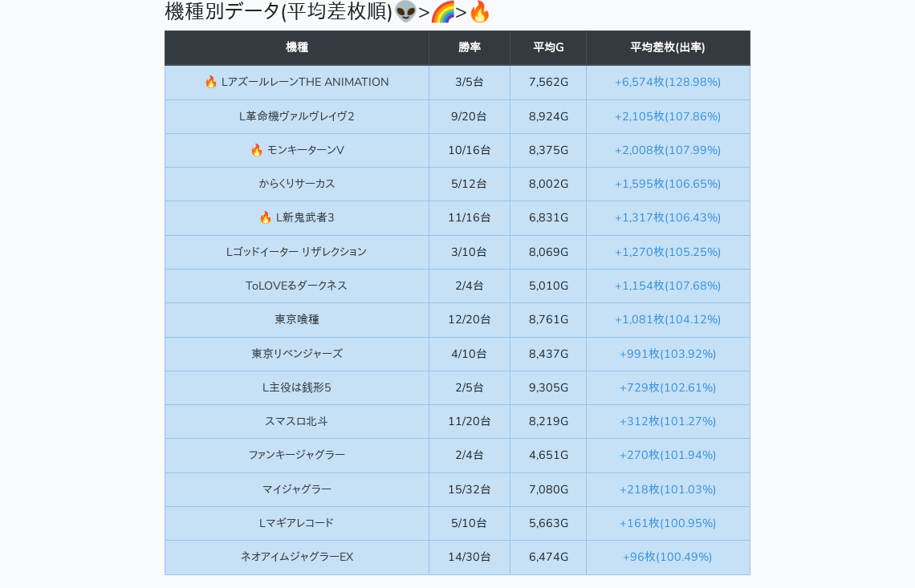Sort by the 平均G column header
The height and width of the screenshot is (588, 915).
click(x=548, y=47)
